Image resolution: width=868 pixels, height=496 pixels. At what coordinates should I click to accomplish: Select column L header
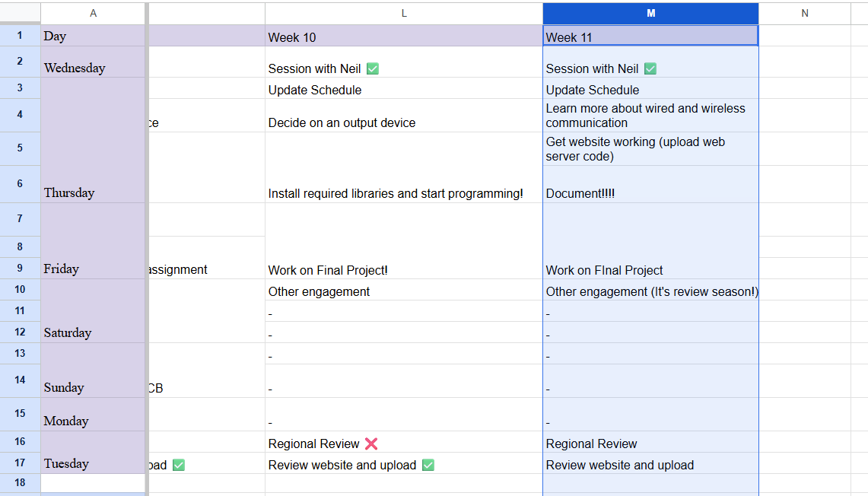(x=404, y=13)
